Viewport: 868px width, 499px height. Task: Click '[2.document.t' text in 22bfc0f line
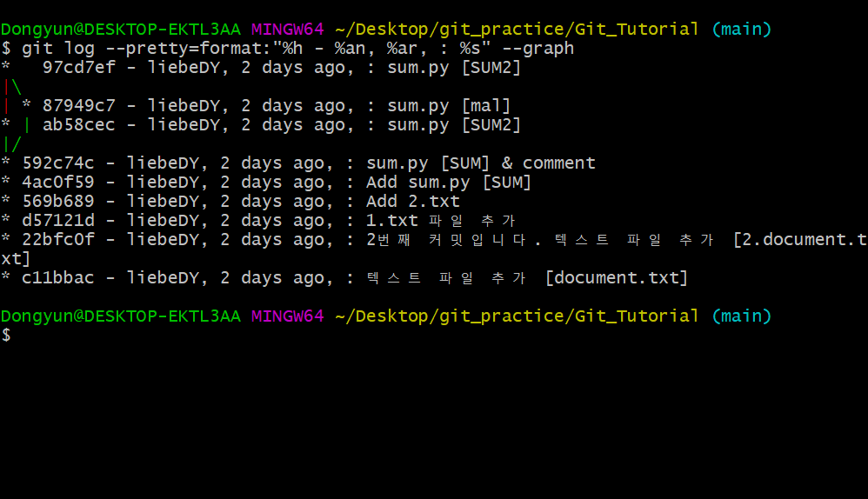coord(800,240)
